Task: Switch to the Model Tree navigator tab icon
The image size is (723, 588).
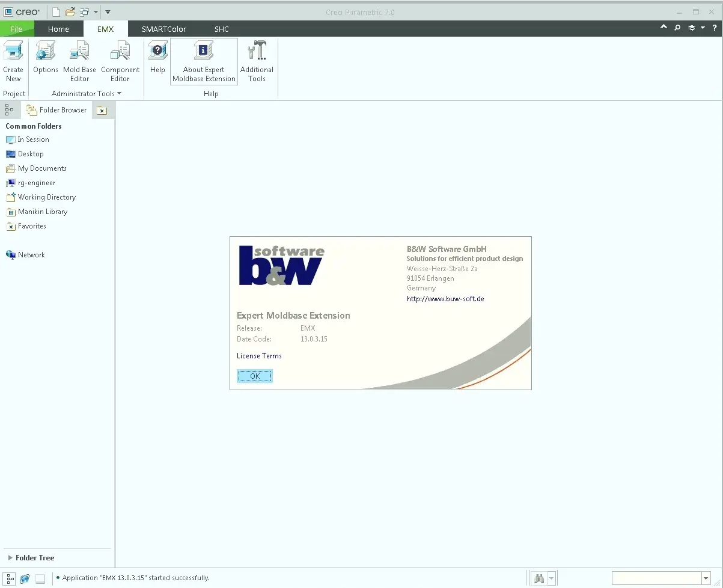Action: coord(9,109)
